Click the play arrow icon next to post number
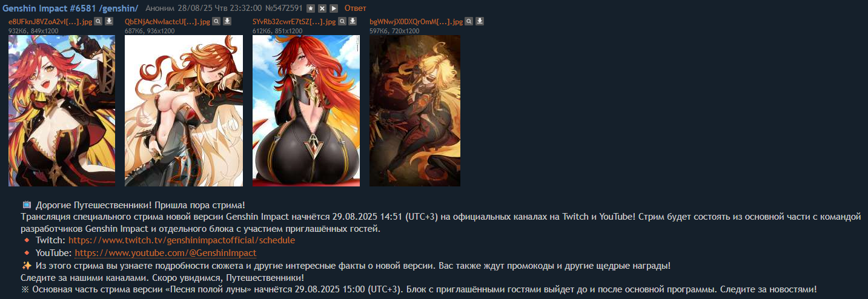The width and height of the screenshot is (868, 299). 334,8
